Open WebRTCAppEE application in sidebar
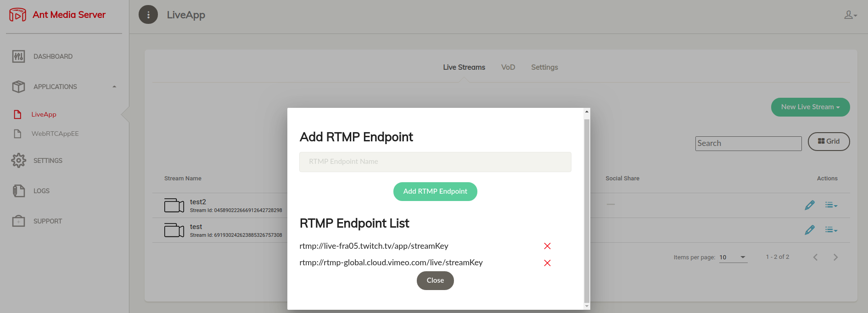868x313 pixels. click(x=55, y=134)
